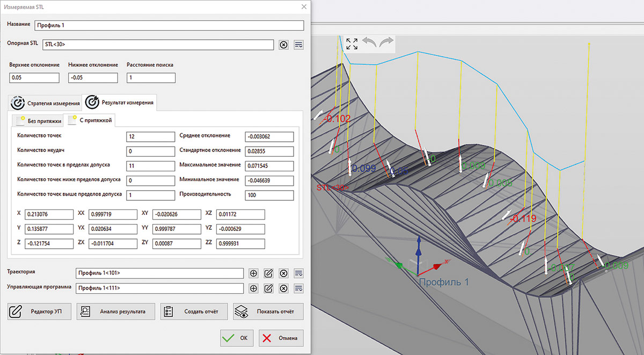Click the ZX value field -0.011704
Viewport: 644px width, 355px height.
pos(113,243)
